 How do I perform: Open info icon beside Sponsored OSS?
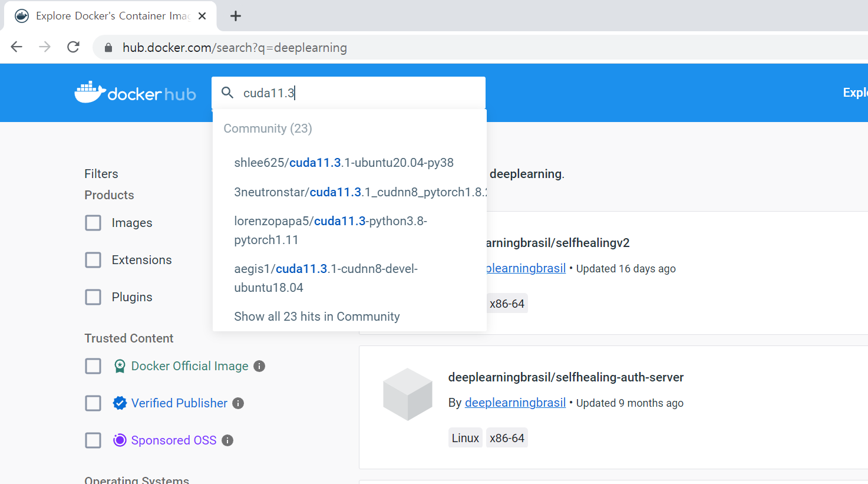pyautogui.click(x=227, y=440)
